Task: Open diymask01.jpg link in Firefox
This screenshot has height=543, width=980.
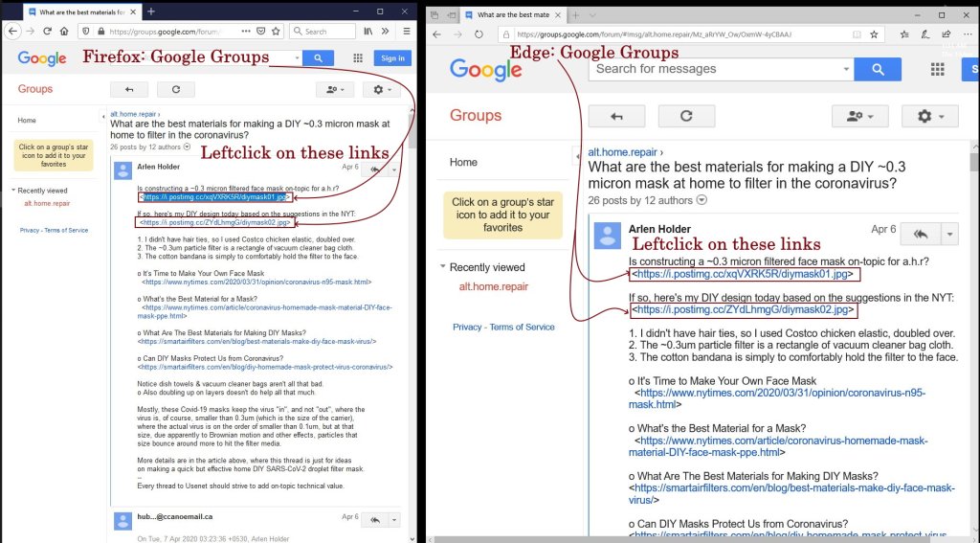Action: click(x=215, y=197)
